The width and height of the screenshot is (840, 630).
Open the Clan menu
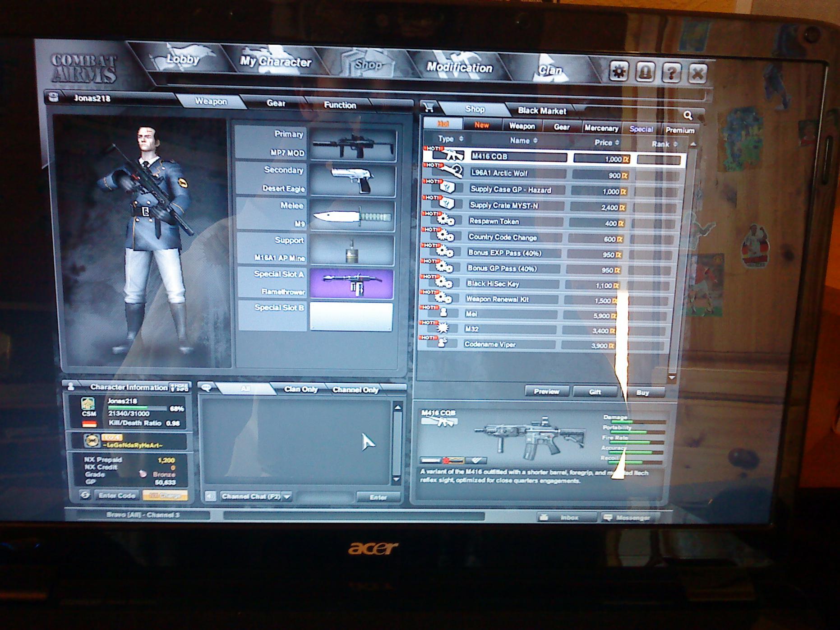(x=550, y=70)
